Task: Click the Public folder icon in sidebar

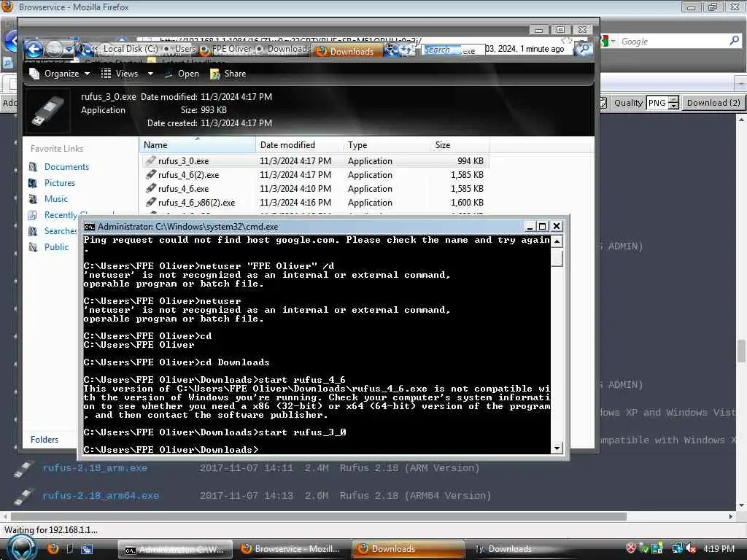Action: pos(33,247)
